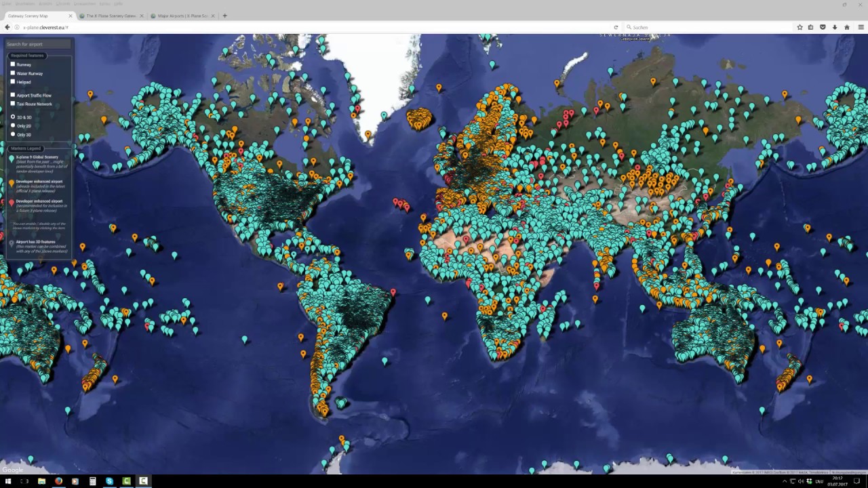The image size is (868, 488).
Task: Save page to Pocket icon
Action: 823,27
